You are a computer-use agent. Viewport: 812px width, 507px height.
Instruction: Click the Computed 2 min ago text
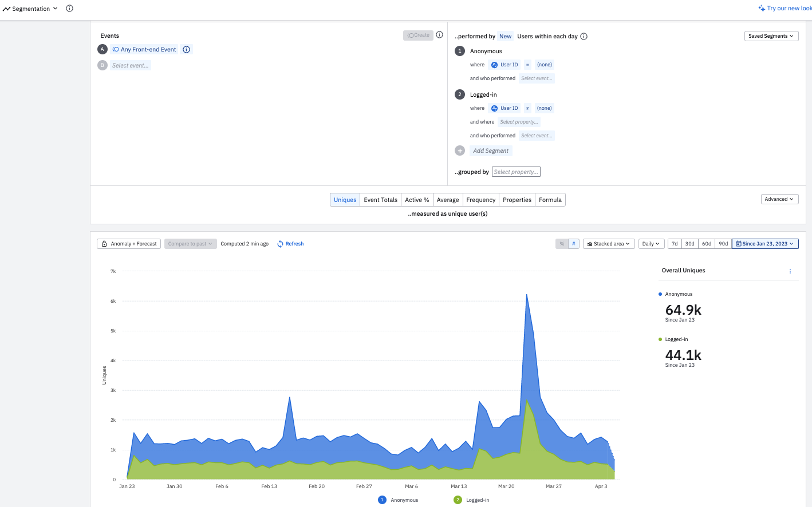pyautogui.click(x=245, y=244)
